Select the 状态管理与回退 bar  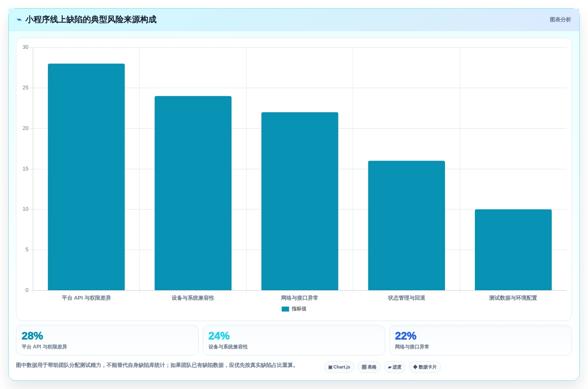pyautogui.click(x=406, y=225)
